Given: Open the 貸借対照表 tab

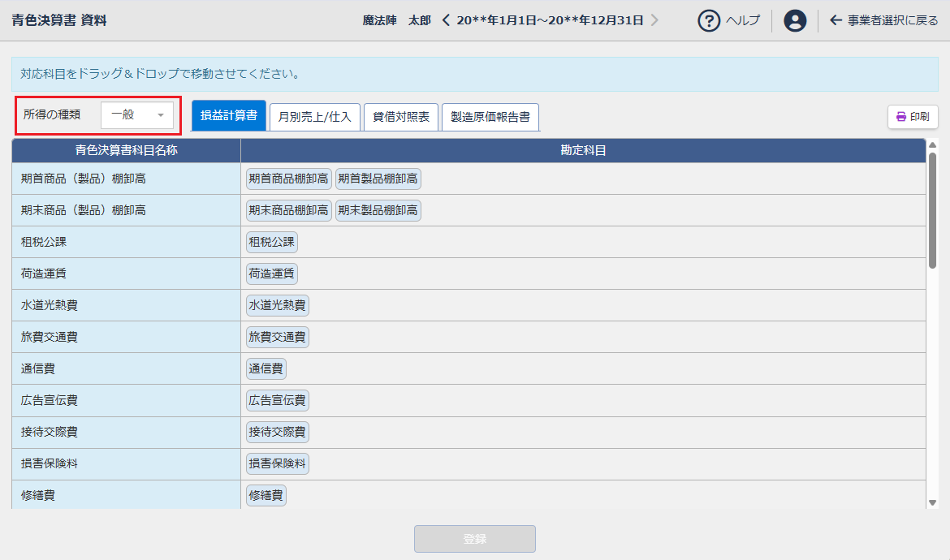Looking at the screenshot, I should point(400,116).
